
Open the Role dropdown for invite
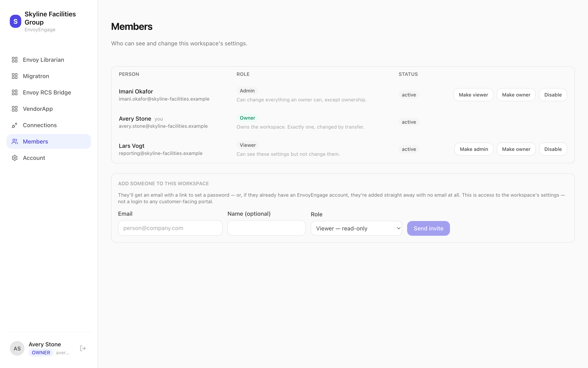(x=356, y=228)
